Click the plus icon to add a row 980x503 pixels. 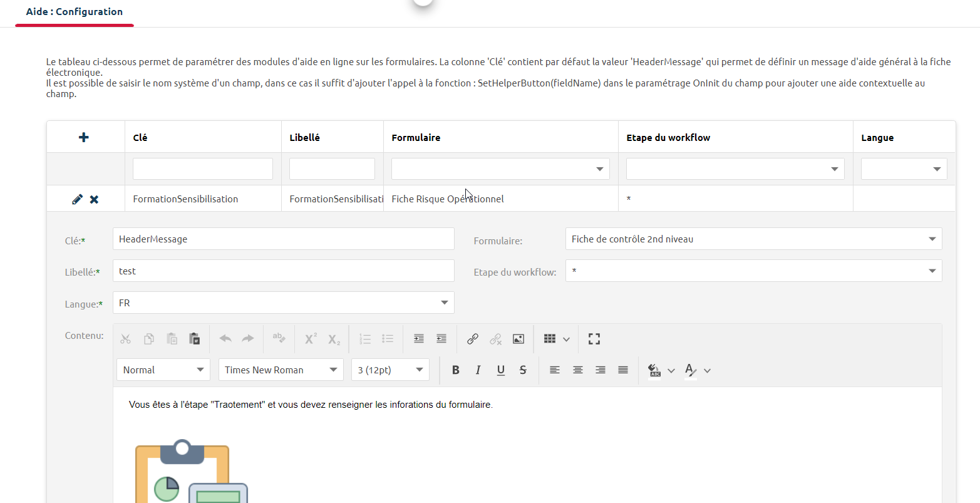click(83, 137)
